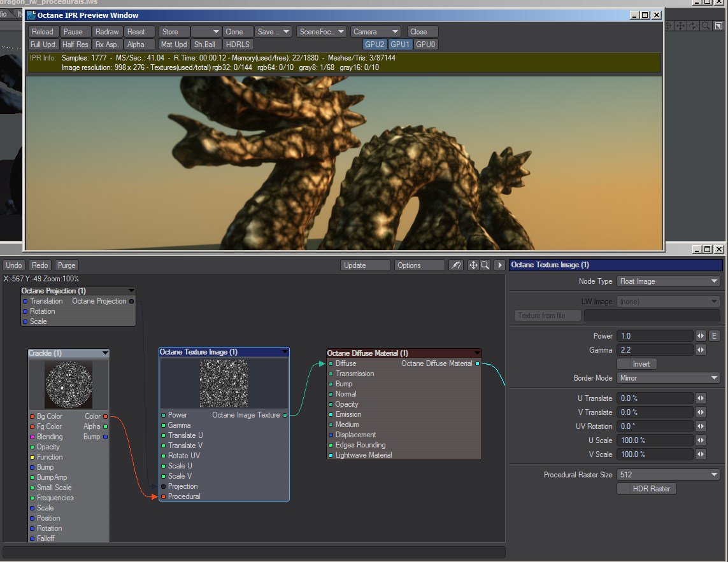Open the Procedural Raster Size dropdown
Viewport: 728px width, 562px height.
coord(668,474)
